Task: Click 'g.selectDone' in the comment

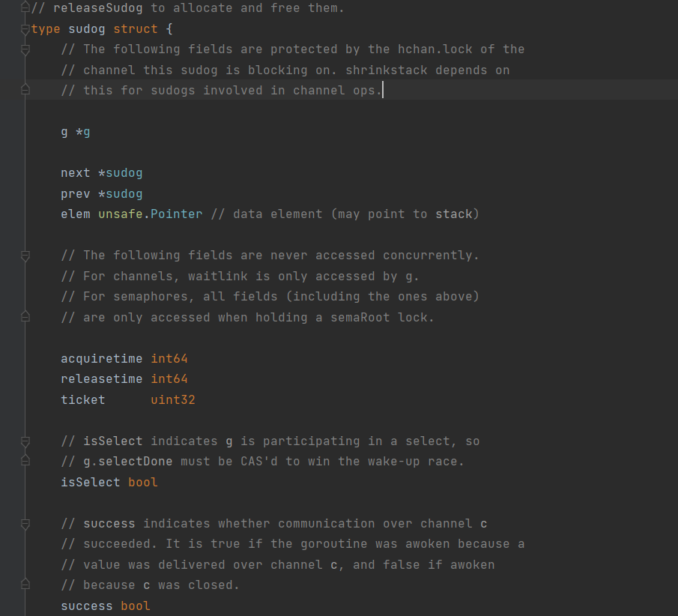Action: 127,462
